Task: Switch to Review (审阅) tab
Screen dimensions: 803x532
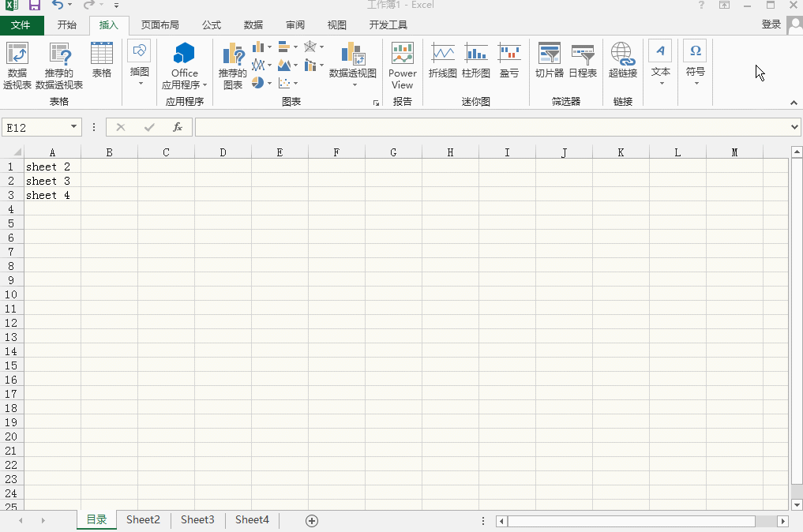Action: 295,25
